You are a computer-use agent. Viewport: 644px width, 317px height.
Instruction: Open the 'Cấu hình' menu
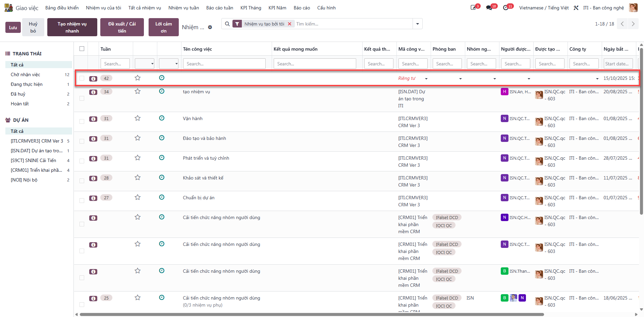[326, 8]
